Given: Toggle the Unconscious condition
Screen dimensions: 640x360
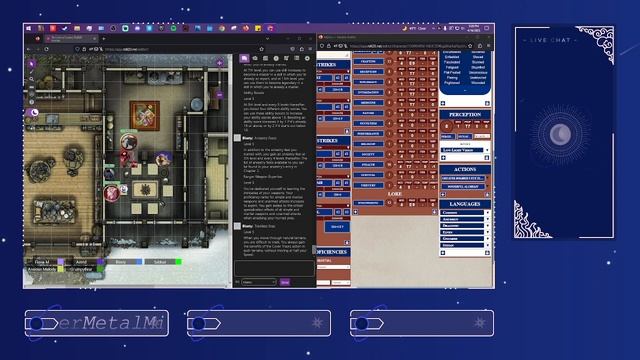Looking at the screenshot, I should [x=478, y=72].
